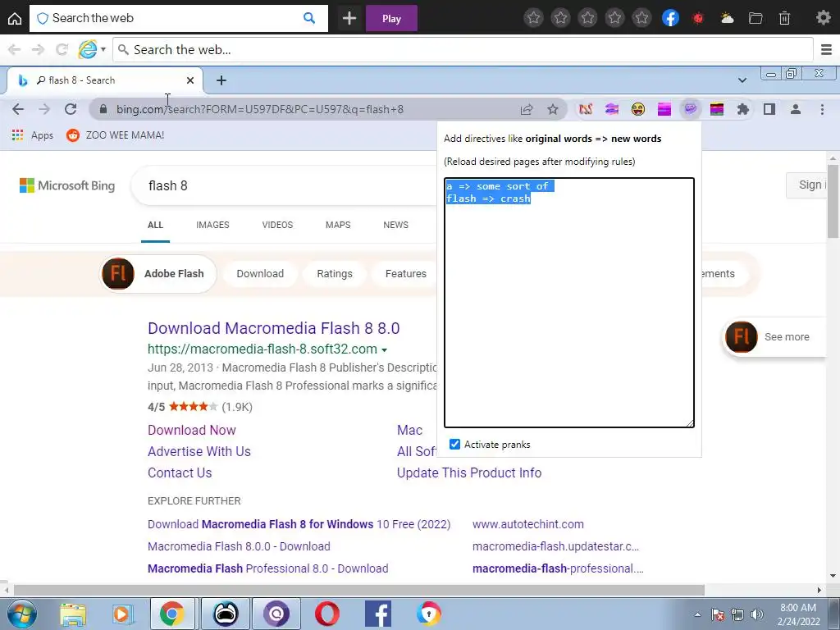Select the ALL search tab

pyautogui.click(x=155, y=225)
